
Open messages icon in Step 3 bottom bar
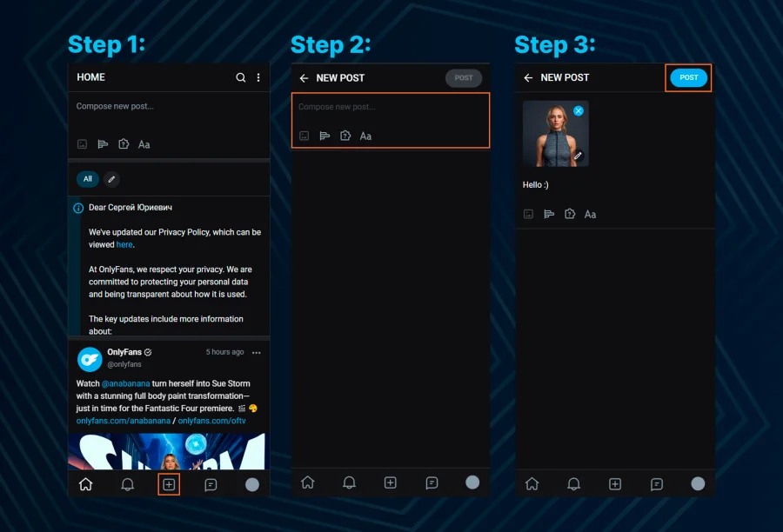(x=657, y=484)
